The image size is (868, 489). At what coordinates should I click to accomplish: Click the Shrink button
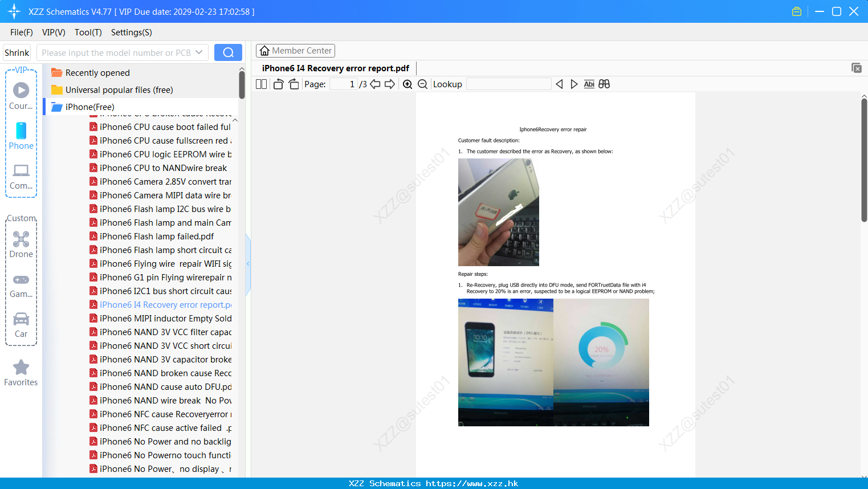pyautogui.click(x=17, y=52)
